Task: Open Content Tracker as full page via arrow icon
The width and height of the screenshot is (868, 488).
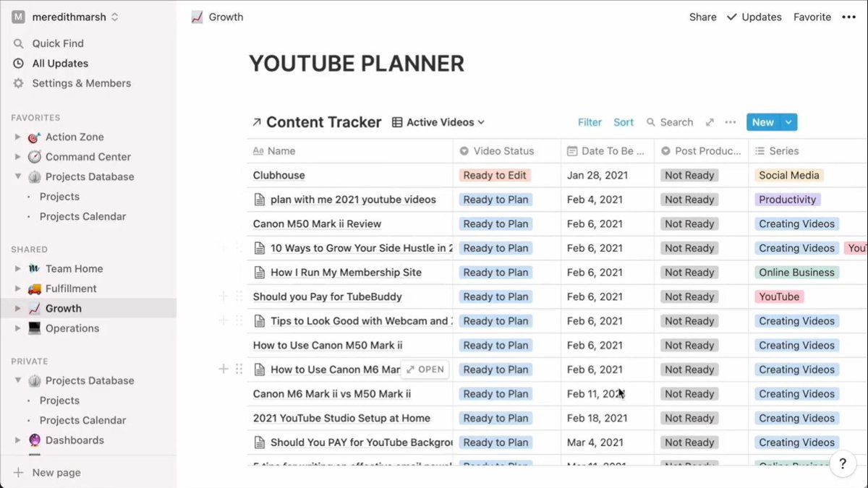Action: [x=258, y=122]
